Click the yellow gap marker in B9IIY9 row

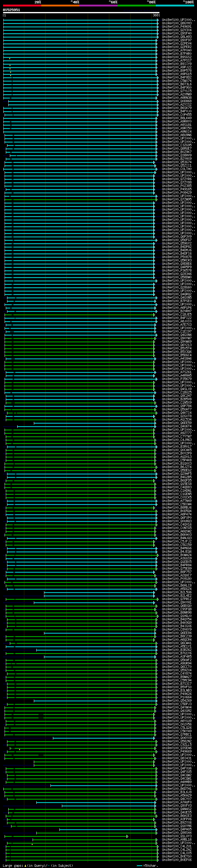(10, 65)
